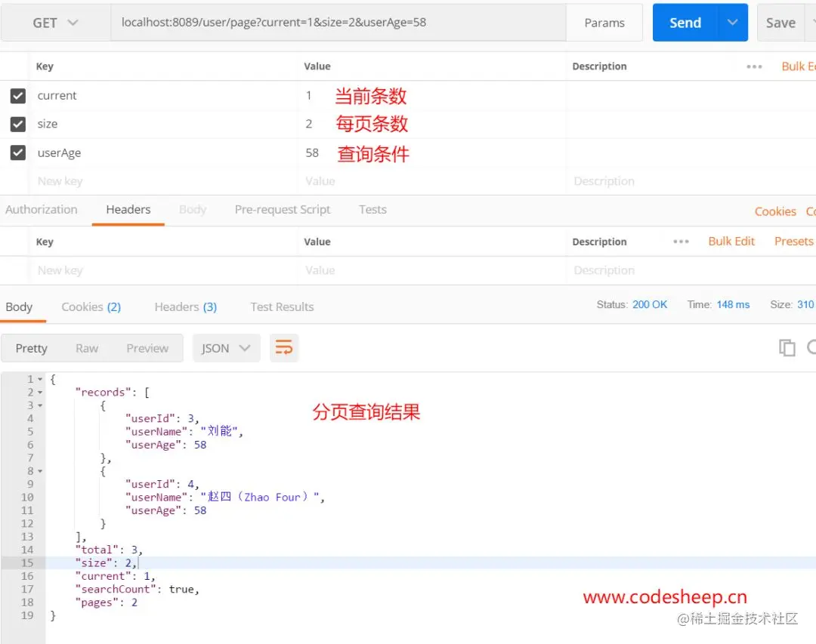Open the Pre-request Script tab
The height and width of the screenshot is (644, 816).
click(x=283, y=210)
